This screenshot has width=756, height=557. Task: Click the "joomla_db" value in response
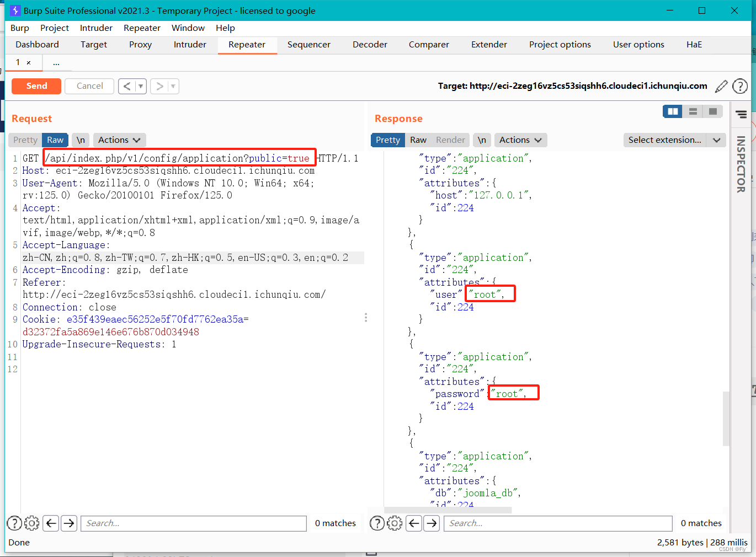pyautogui.click(x=489, y=493)
